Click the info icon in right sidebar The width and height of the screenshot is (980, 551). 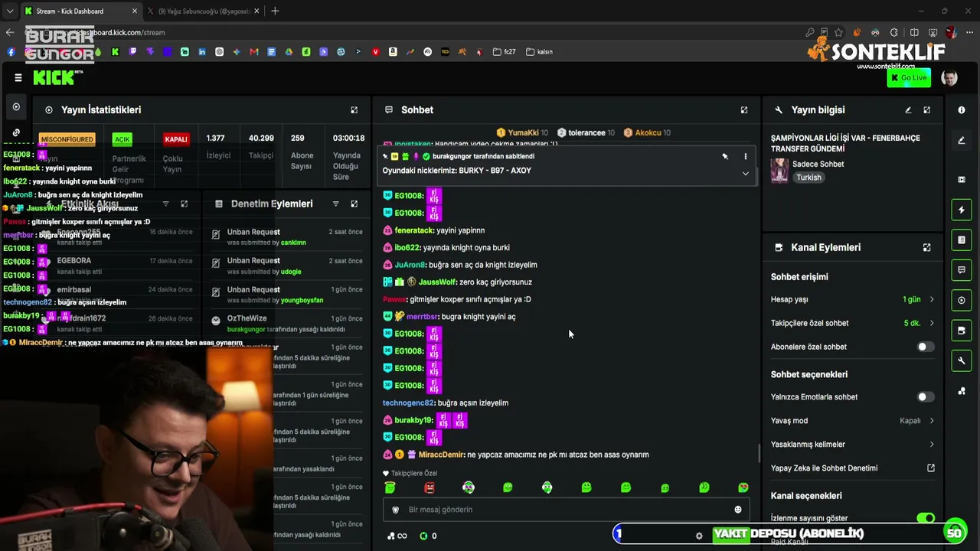[x=962, y=110]
